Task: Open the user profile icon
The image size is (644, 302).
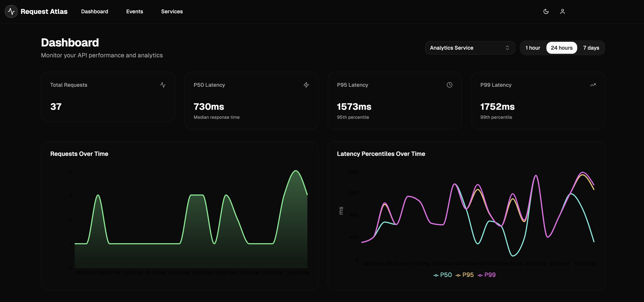Action: coord(563,11)
